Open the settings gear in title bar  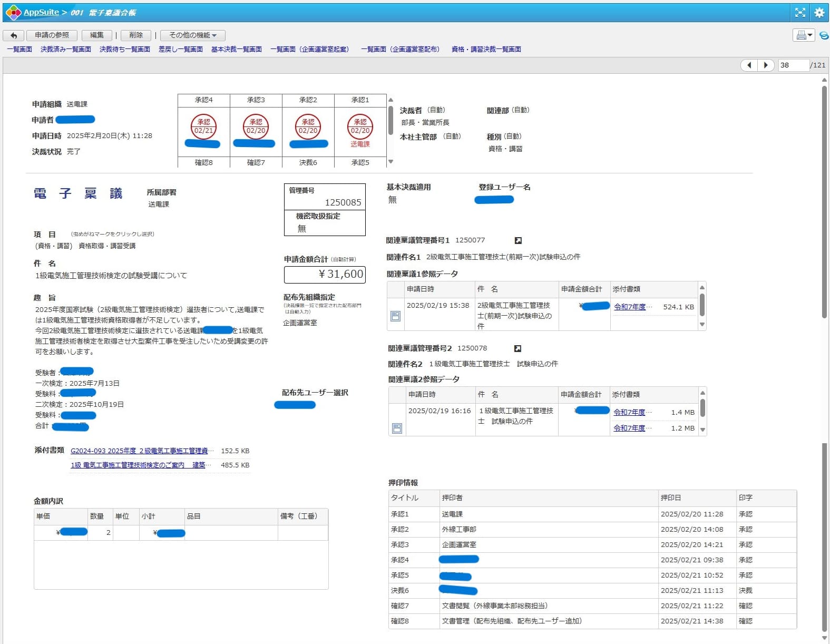[819, 13]
